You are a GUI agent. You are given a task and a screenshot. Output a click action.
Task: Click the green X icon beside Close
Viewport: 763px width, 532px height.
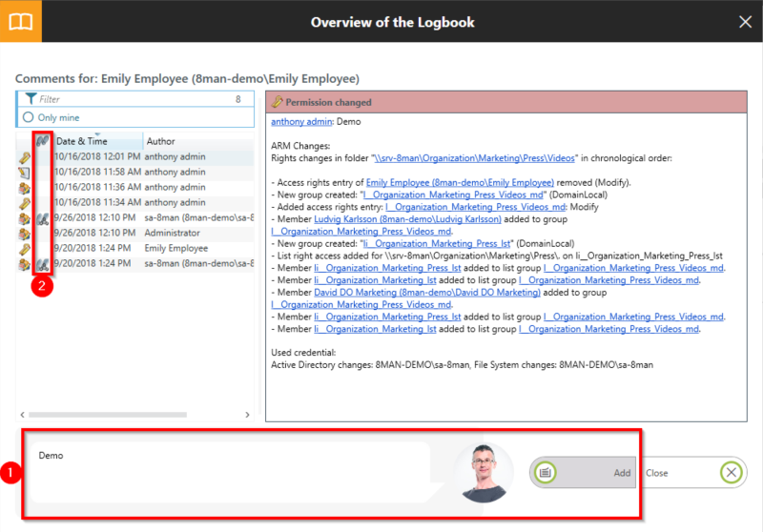(731, 473)
